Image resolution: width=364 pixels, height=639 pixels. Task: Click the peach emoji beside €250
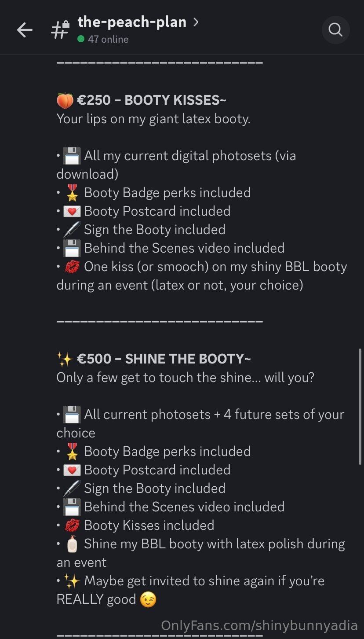[65, 100]
